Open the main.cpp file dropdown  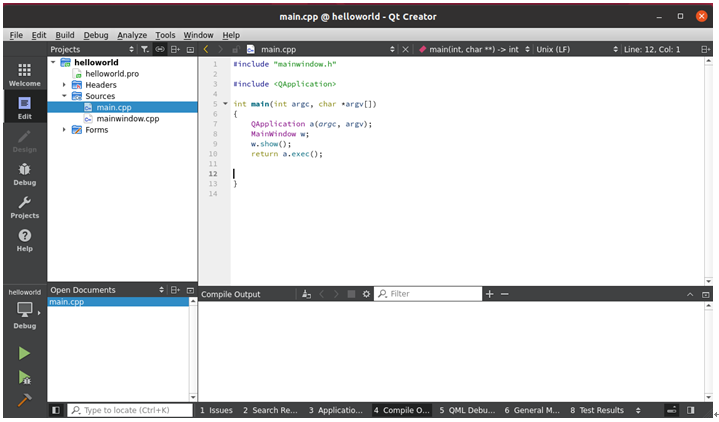pos(321,49)
